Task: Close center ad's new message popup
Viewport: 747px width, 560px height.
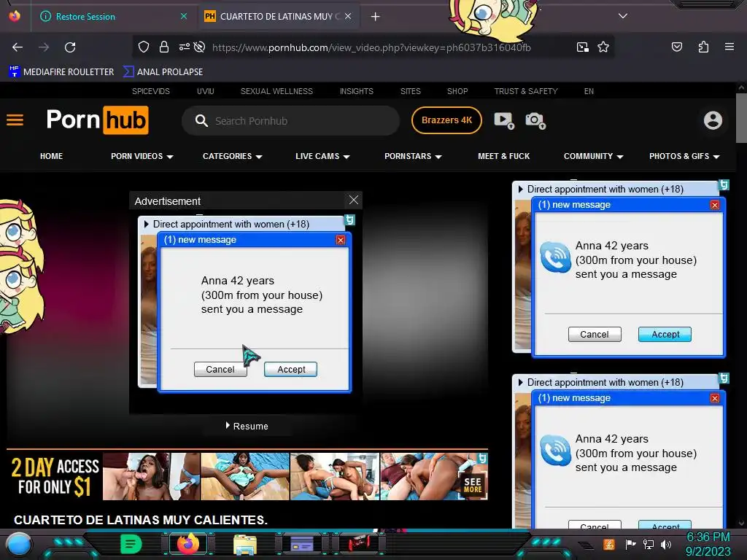Action: pyautogui.click(x=340, y=240)
